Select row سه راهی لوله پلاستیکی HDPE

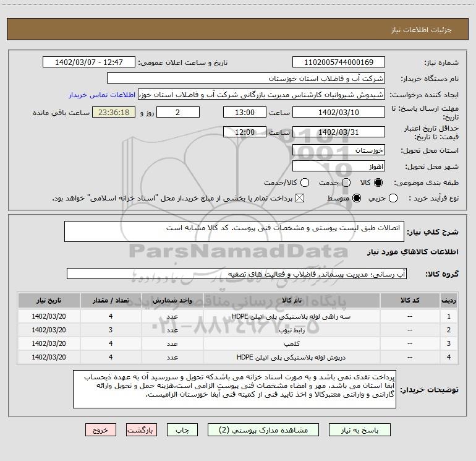pyautogui.click(x=238, y=316)
